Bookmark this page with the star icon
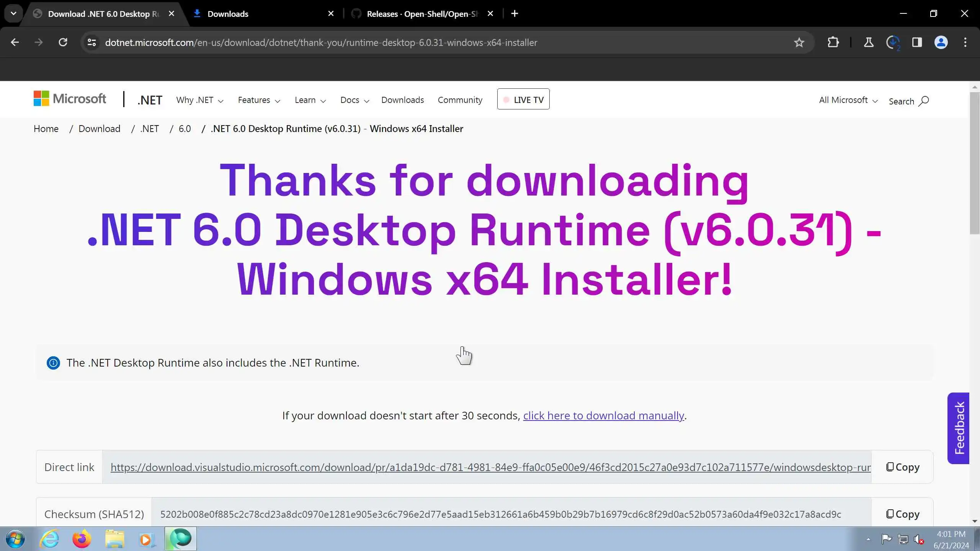Viewport: 980px width, 551px height. [799, 42]
